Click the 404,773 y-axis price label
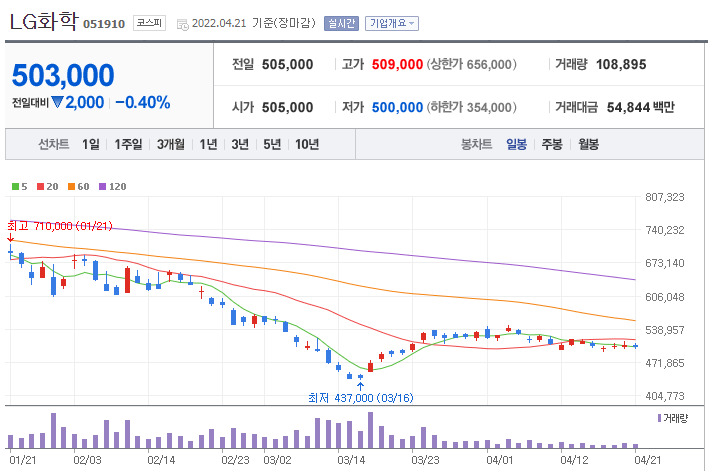Image resolution: width=708 pixels, height=471 pixels. pos(665,396)
